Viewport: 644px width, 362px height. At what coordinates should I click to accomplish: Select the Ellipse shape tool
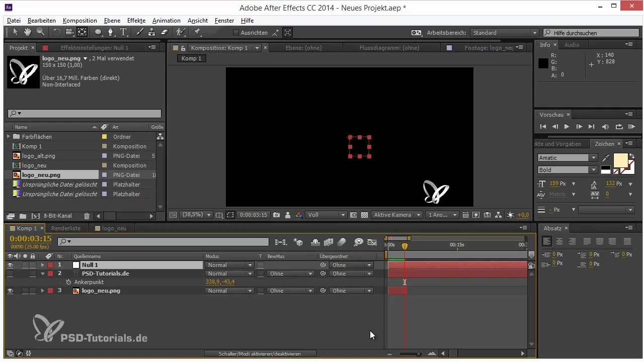[99, 32]
